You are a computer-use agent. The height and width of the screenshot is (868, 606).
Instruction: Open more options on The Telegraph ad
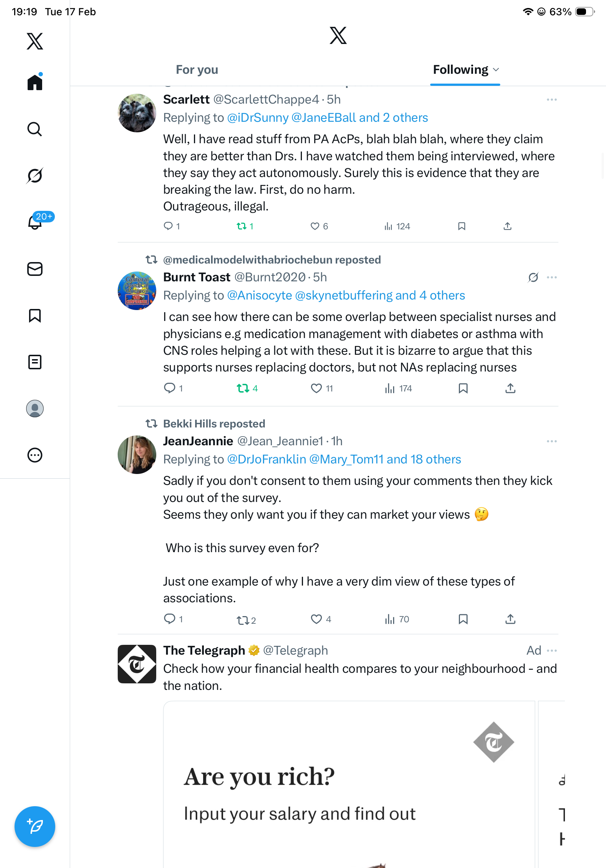coord(551,650)
